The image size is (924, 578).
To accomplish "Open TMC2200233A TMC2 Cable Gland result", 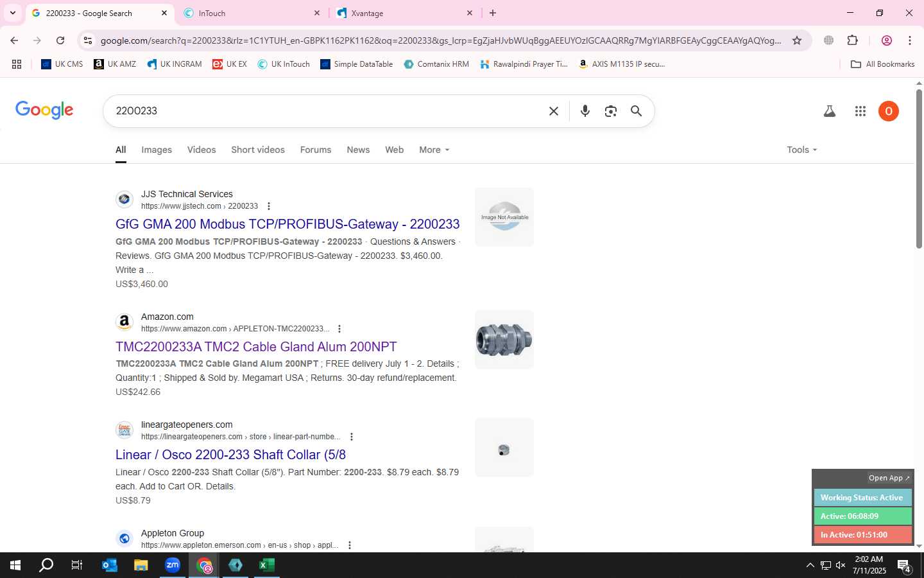I will coord(256,347).
